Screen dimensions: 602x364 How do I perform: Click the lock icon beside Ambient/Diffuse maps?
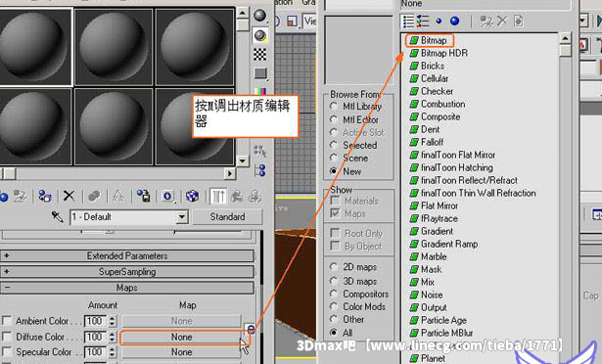pyautogui.click(x=251, y=329)
